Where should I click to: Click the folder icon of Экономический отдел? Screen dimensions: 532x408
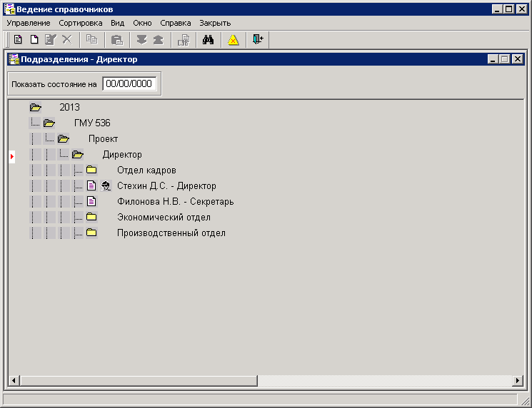pyautogui.click(x=91, y=218)
